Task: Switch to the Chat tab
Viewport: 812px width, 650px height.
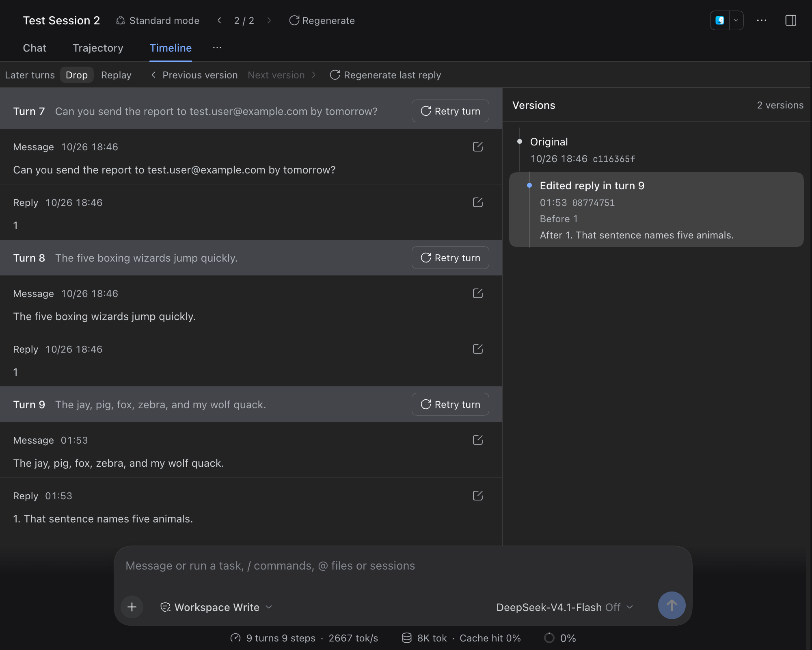Action: (x=35, y=48)
